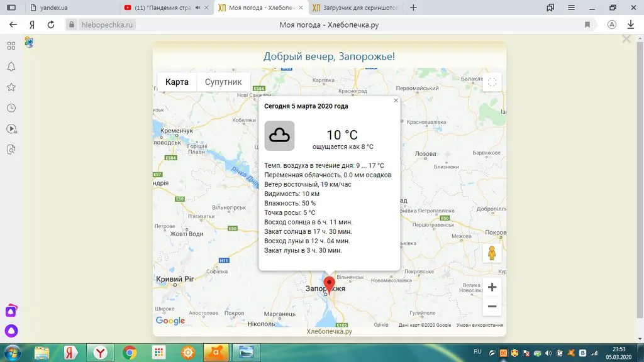Viewport: 644px width, 362px height.
Task: Select the Карта map type
Action: (177, 82)
